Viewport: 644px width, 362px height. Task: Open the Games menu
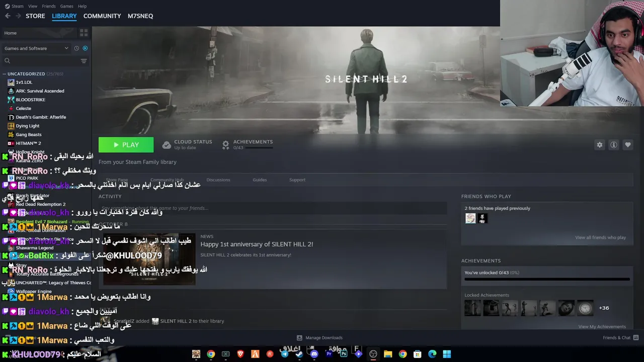coord(66,6)
